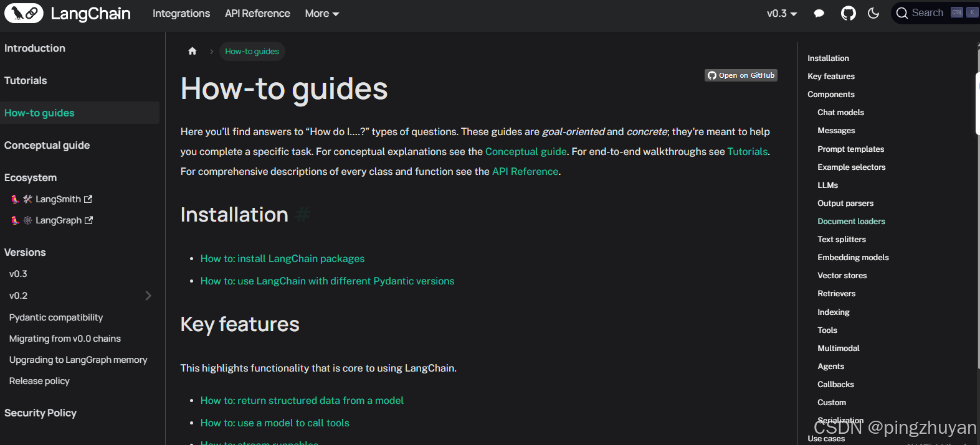Jump to Example selectors in table of contents

coord(851,167)
